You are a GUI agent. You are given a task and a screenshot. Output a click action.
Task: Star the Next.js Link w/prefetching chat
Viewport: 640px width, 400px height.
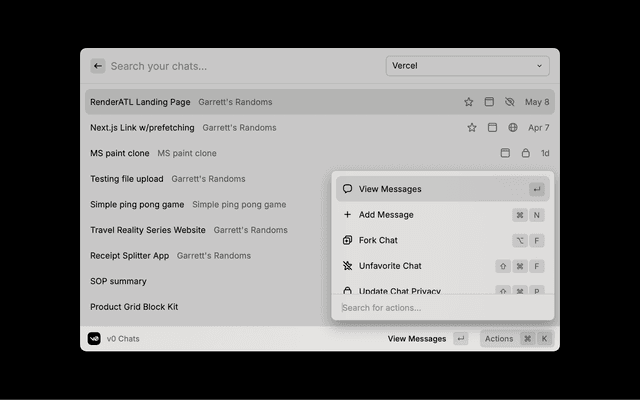472,128
